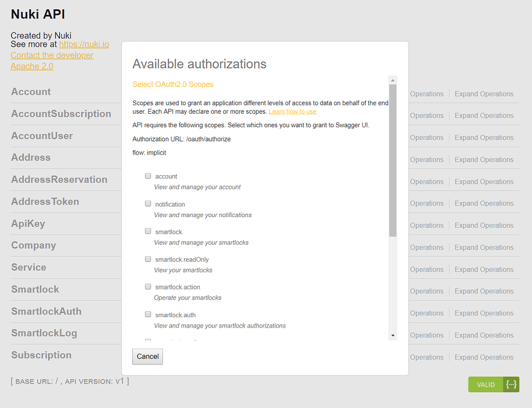Click List Operations link in Account row
532x408 pixels.
[426, 94]
